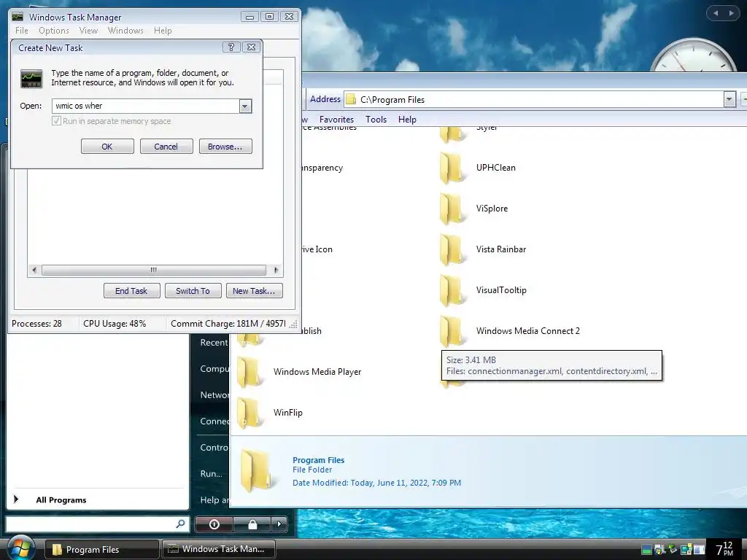
Task: Open the Tools menu in Explorer
Action: 376,120
